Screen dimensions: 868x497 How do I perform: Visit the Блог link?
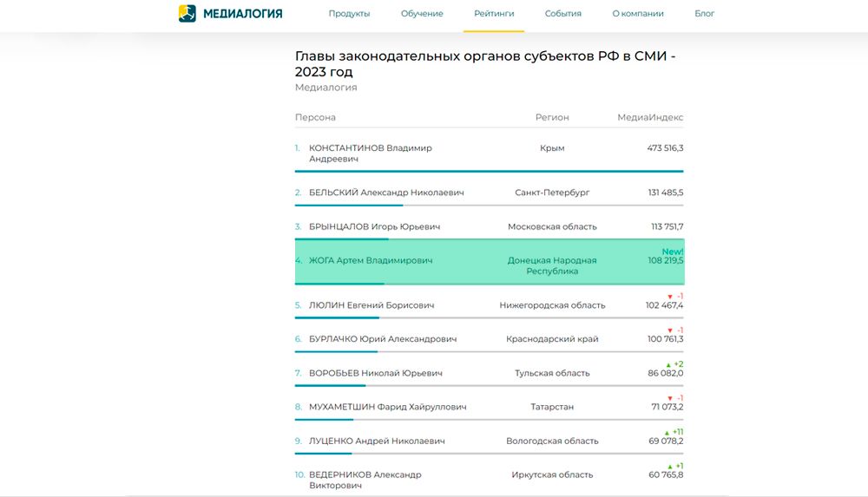coord(705,14)
